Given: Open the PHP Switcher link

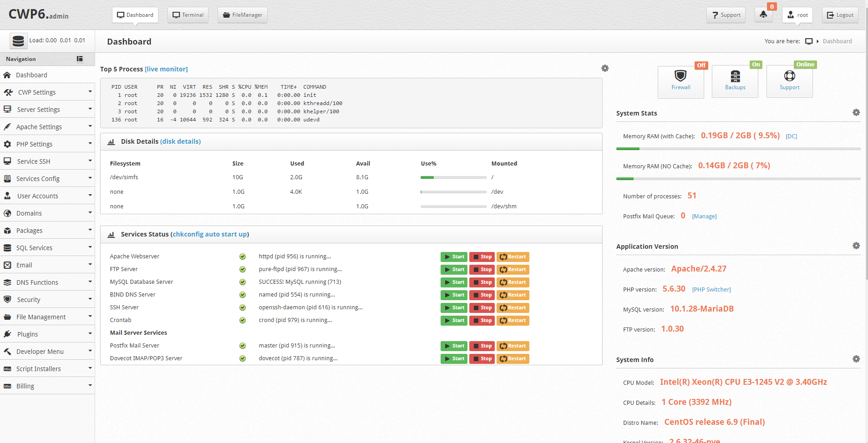Looking at the screenshot, I should [x=711, y=290].
